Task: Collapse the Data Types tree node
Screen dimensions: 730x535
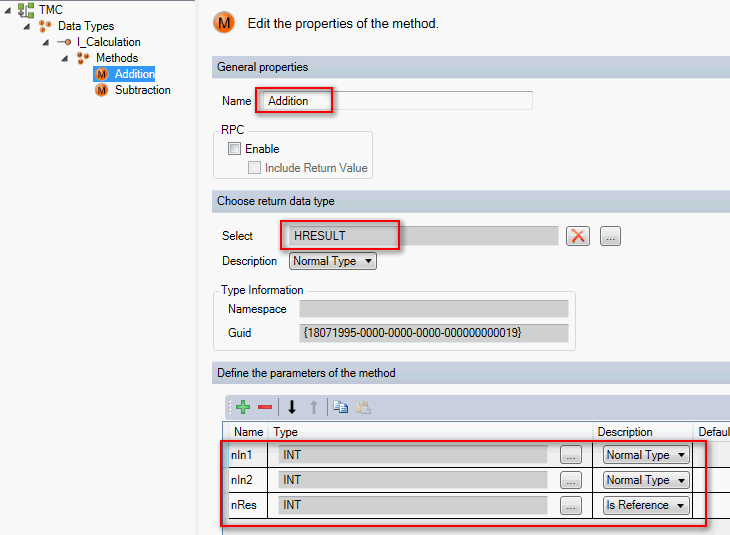Action: (x=27, y=27)
